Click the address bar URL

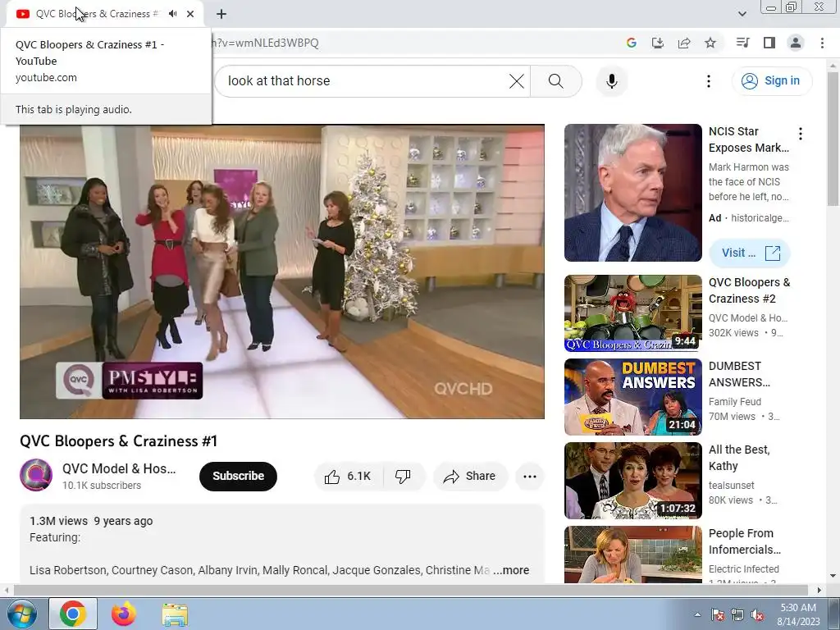coord(266,43)
